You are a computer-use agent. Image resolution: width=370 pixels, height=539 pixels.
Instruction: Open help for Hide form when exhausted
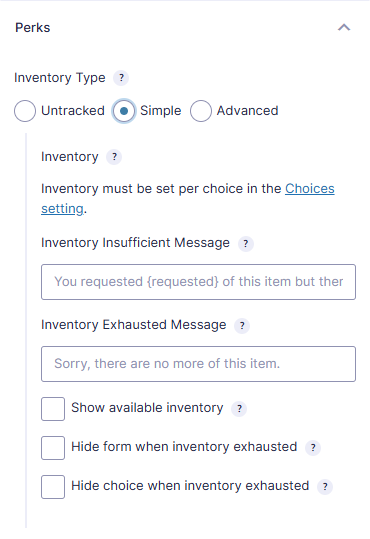tap(313, 448)
